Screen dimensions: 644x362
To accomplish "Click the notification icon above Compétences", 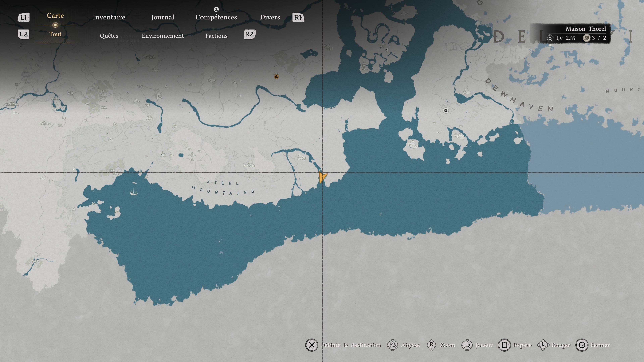I will point(216,9).
